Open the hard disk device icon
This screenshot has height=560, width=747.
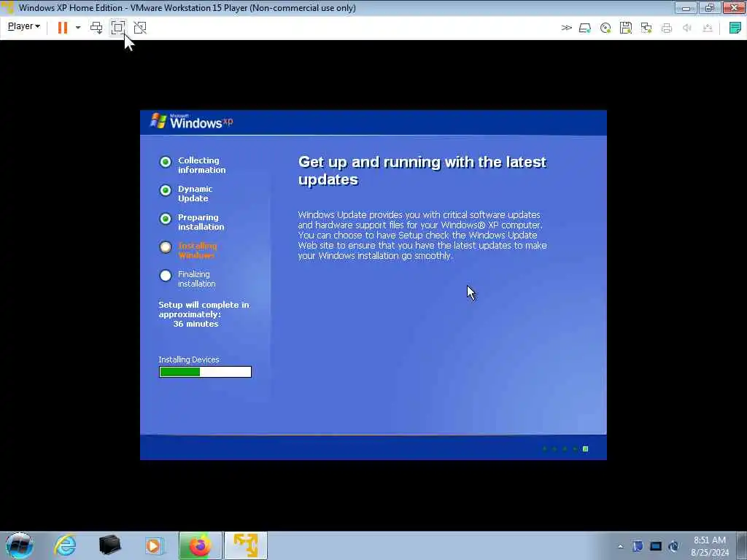coord(585,28)
